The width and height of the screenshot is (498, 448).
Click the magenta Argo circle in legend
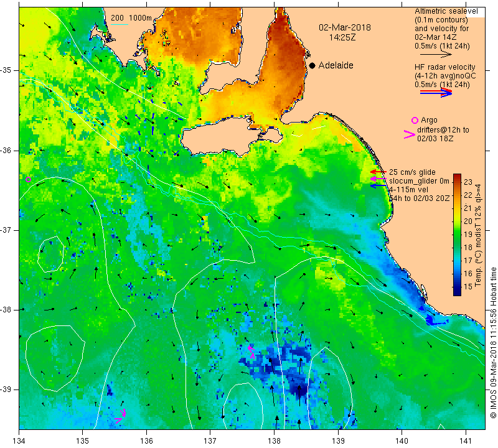click(x=415, y=120)
